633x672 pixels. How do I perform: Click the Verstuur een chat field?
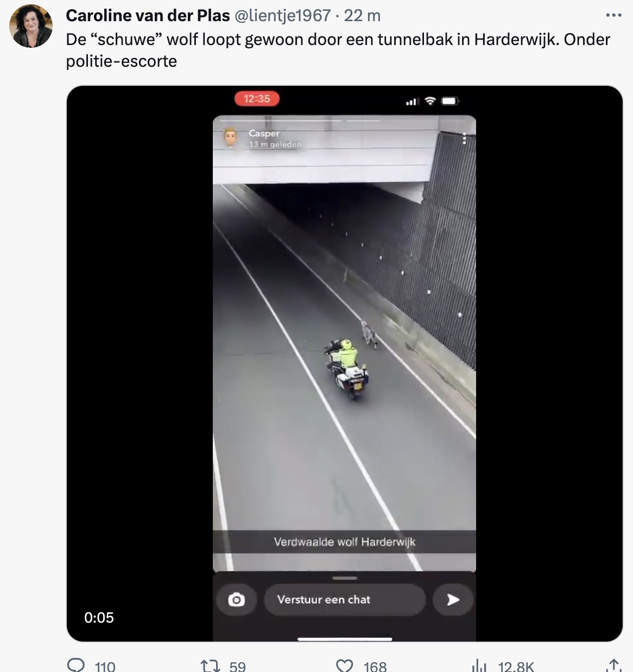345,600
